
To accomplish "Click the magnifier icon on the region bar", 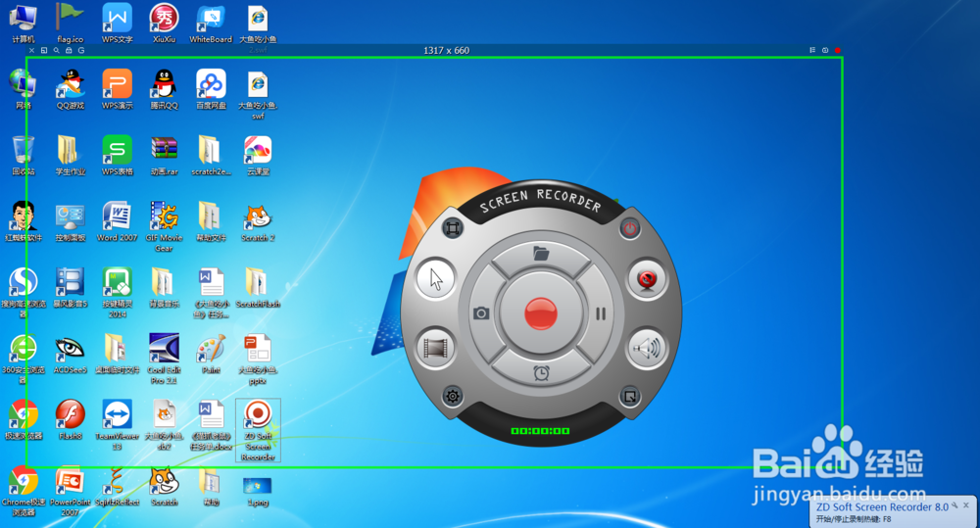I will click(56, 51).
